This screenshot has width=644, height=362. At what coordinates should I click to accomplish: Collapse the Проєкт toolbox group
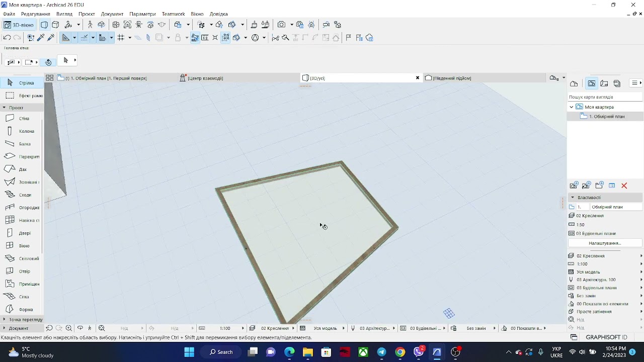4,108
